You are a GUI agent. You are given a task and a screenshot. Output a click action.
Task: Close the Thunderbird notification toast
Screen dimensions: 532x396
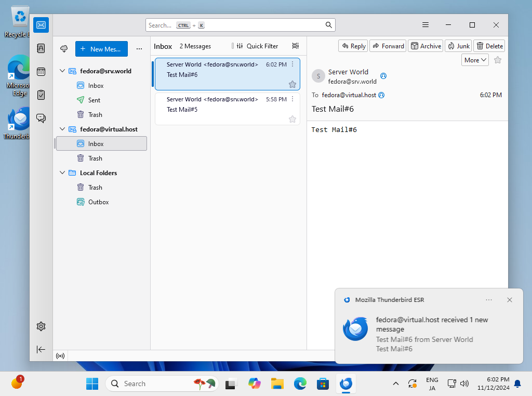coord(509,300)
